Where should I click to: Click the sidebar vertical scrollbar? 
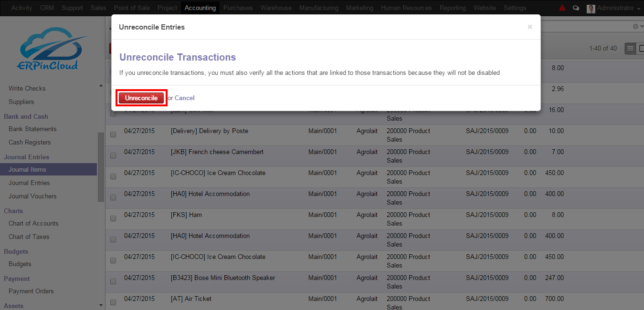[x=101, y=167]
